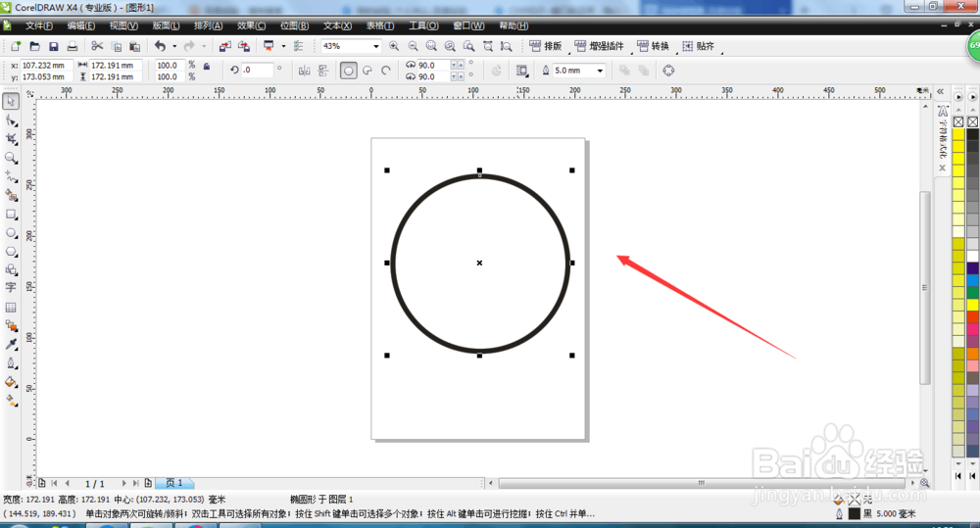980x528 pixels.
Task: Click the x position field 107.232 mm
Action: [x=45, y=65]
